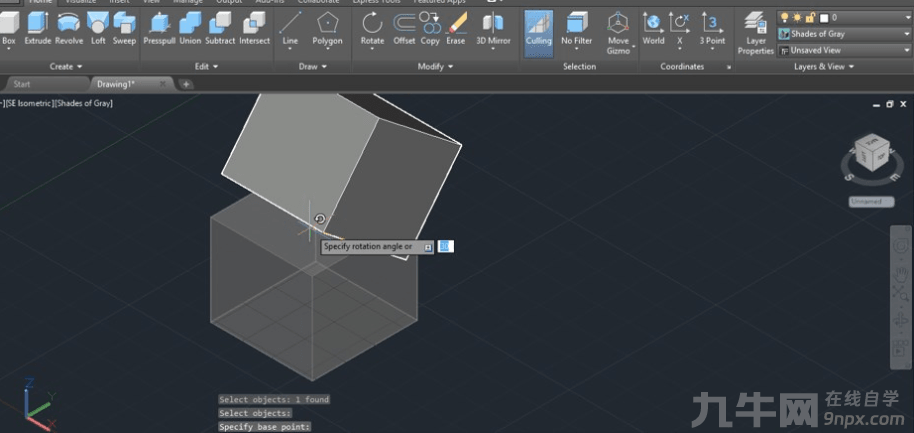Click the Zoom Extents navigation icon
914x433 pixels.
[x=902, y=295]
